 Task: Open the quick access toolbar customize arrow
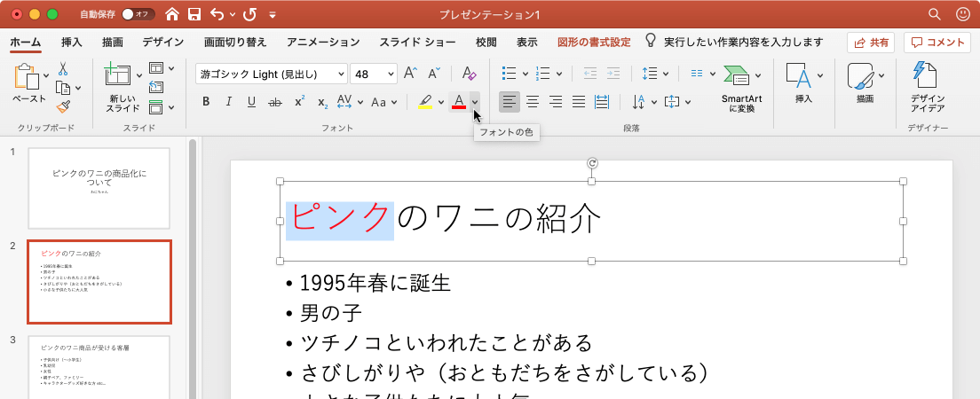click(x=273, y=13)
